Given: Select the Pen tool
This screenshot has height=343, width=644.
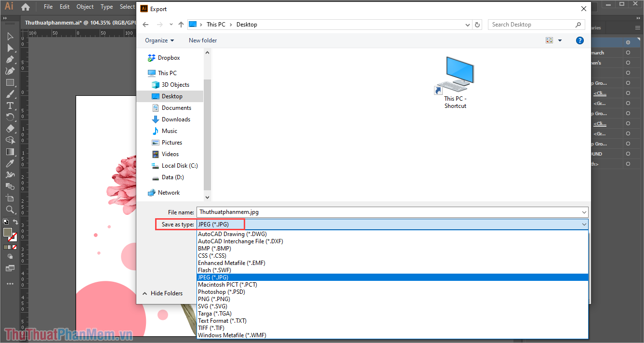Looking at the screenshot, I should (10, 59).
